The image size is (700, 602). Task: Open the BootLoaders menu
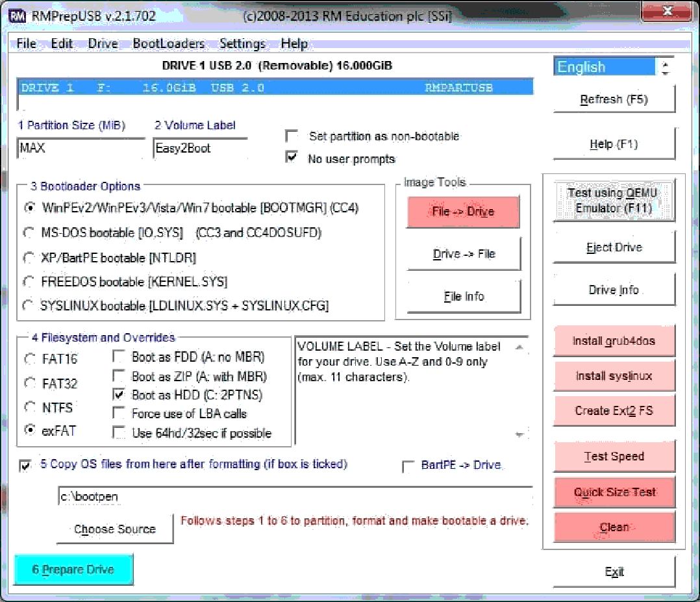(168, 44)
